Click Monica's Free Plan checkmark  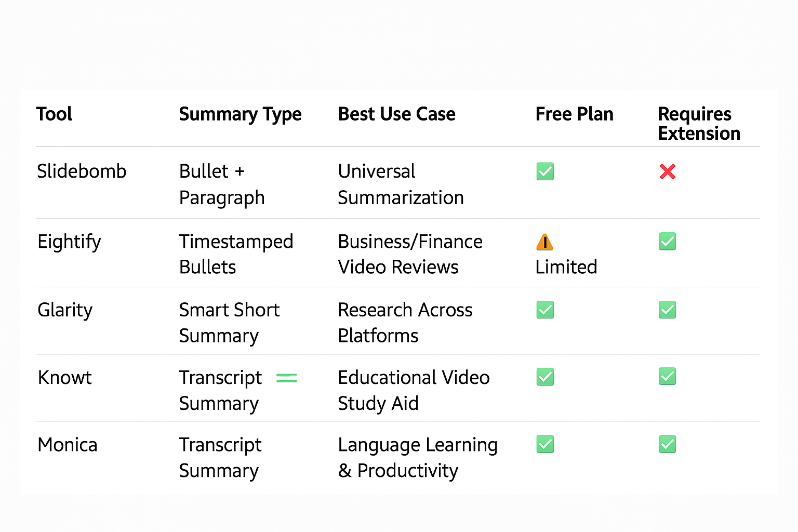(x=545, y=444)
